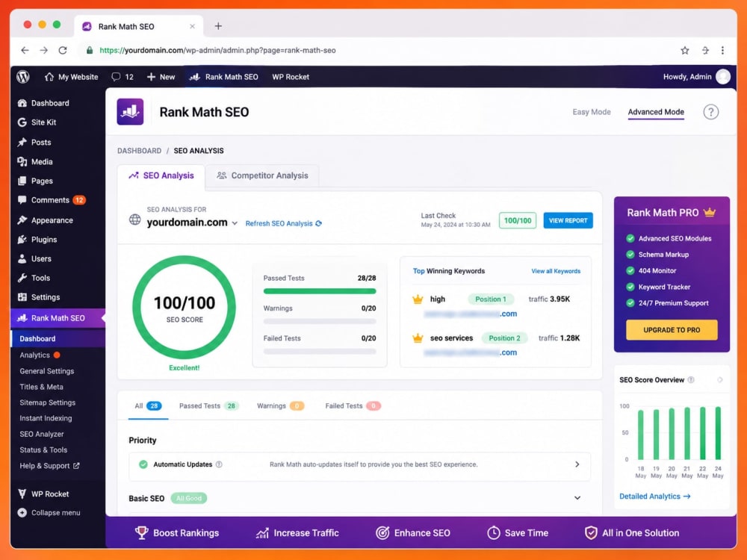Click Refresh SEO Analysis
Screen dimensions: 747x560
click(x=284, y=223)
